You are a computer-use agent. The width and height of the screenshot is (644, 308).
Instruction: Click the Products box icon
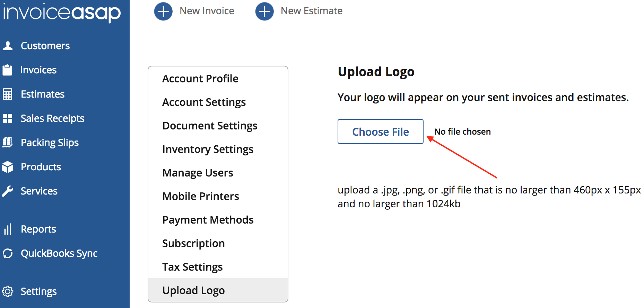pyautogui.click(x=7, y=167)
